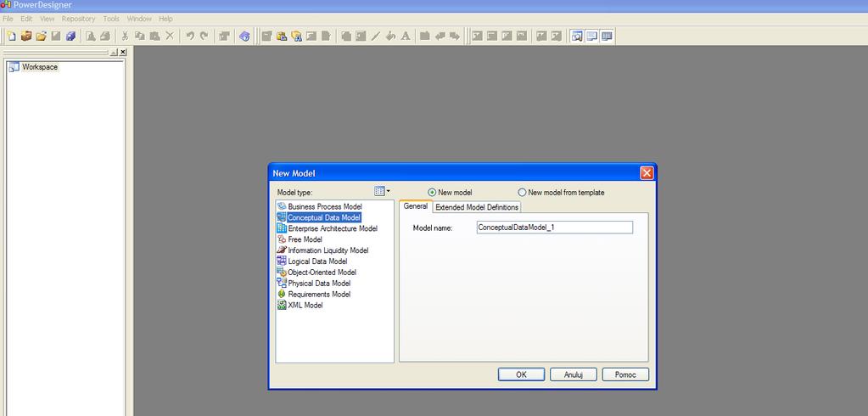Open the Tools menu

(x=111, y=19)
